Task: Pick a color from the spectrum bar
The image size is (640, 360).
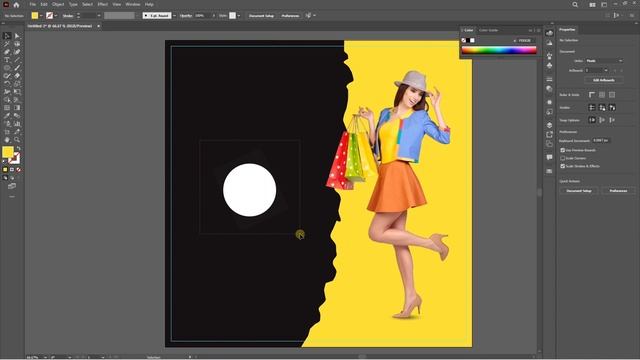Action: (499, 50)
